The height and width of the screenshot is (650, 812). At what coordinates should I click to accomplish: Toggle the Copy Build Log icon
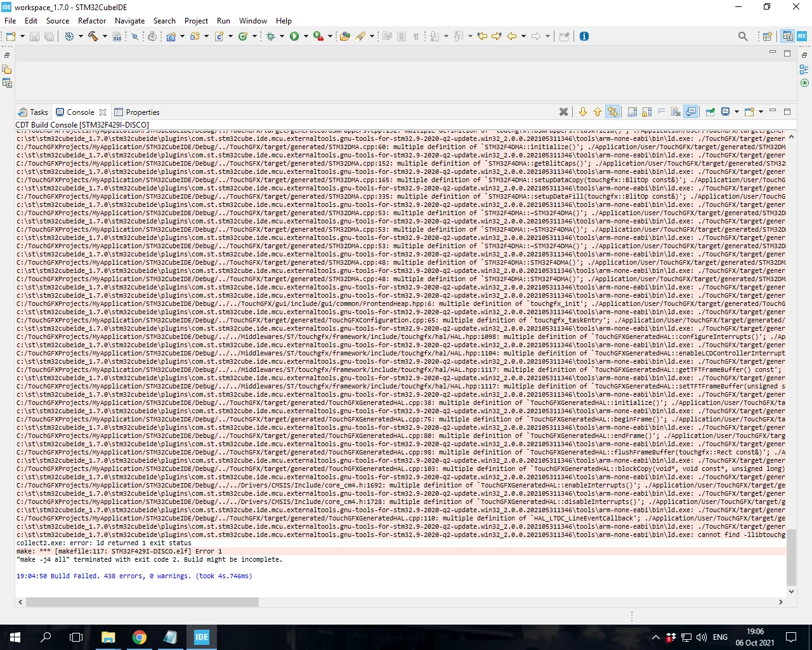[x=632, y=112]
